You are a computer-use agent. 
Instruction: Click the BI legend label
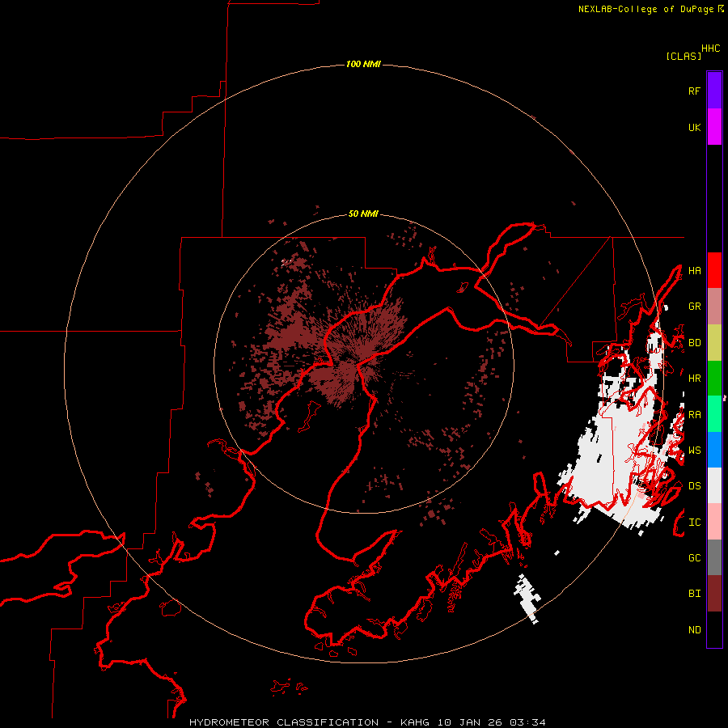pos(694,593)
